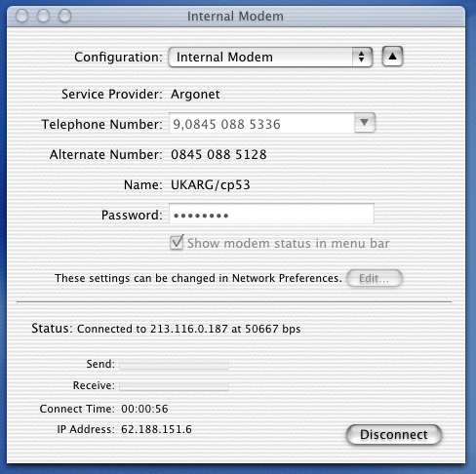Viewport: 476px width, 474px height.
Task: Click the Send activity bar
Action: [x=174, y=366]
